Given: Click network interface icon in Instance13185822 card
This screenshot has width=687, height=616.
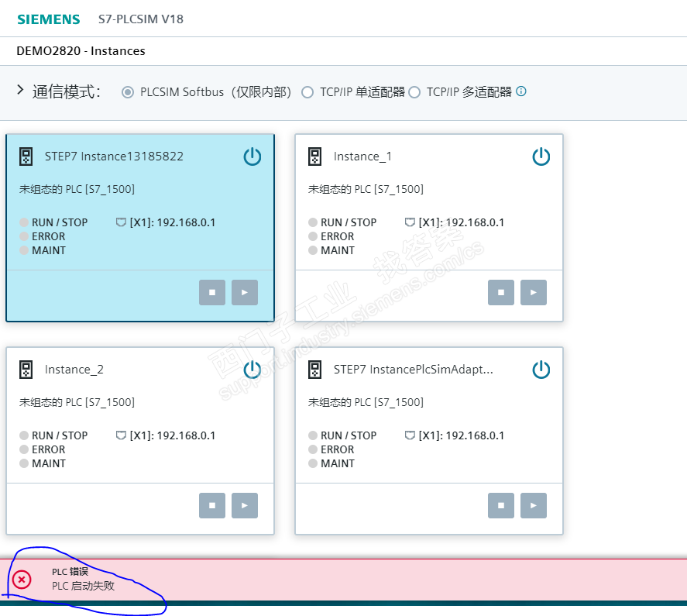Looking at the screenshot, I should click(121, 222).
